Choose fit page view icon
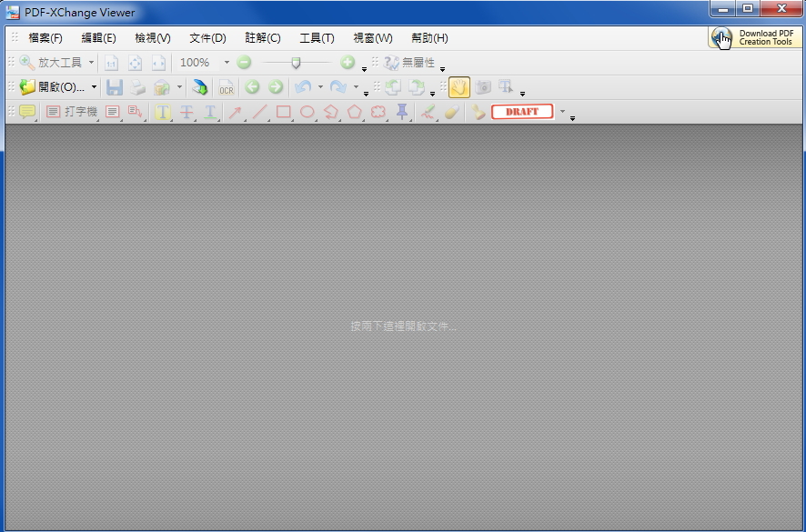 [x=135, y=63]
